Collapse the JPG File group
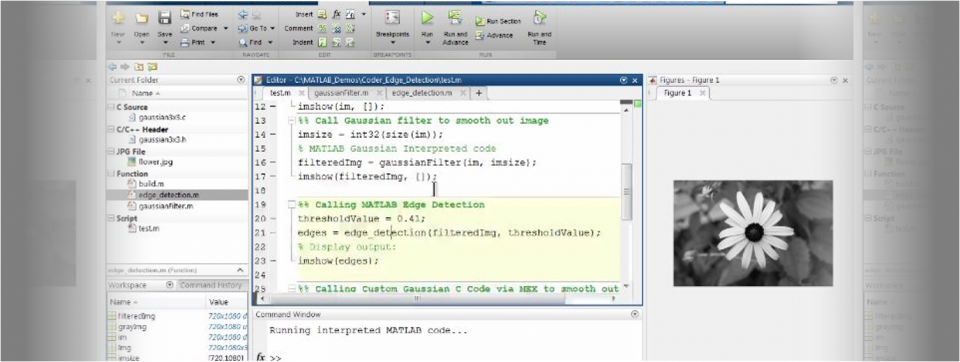This screenshot has width=960, height=362. (111, 151)
